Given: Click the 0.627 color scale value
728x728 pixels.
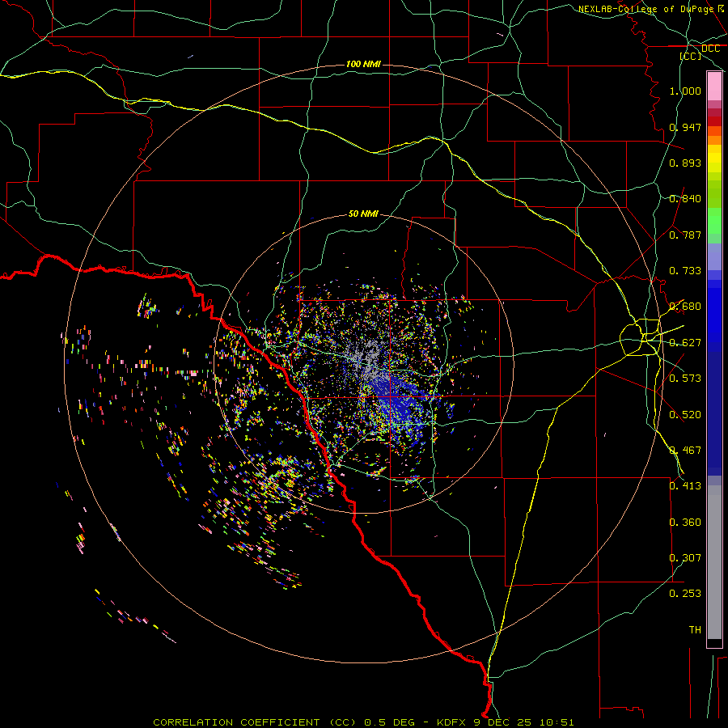Looking at the screenshot, I should (x=685, y=343).
